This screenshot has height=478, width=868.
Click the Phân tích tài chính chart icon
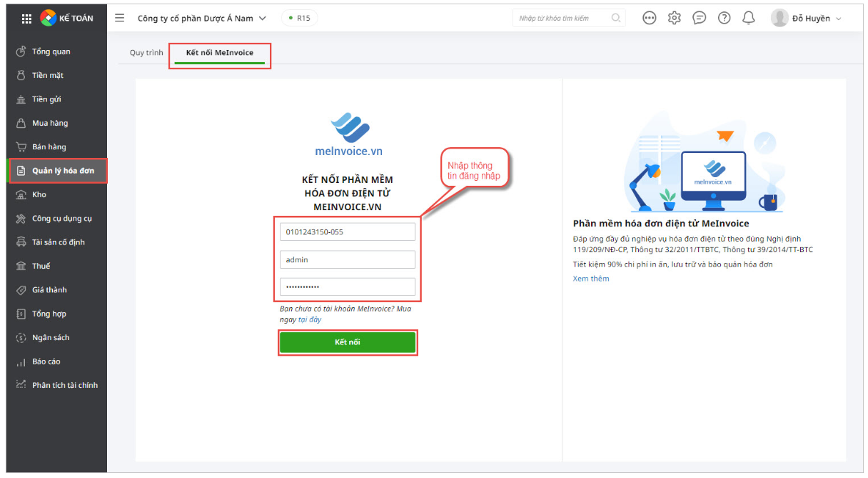click(x=21, y=385)
